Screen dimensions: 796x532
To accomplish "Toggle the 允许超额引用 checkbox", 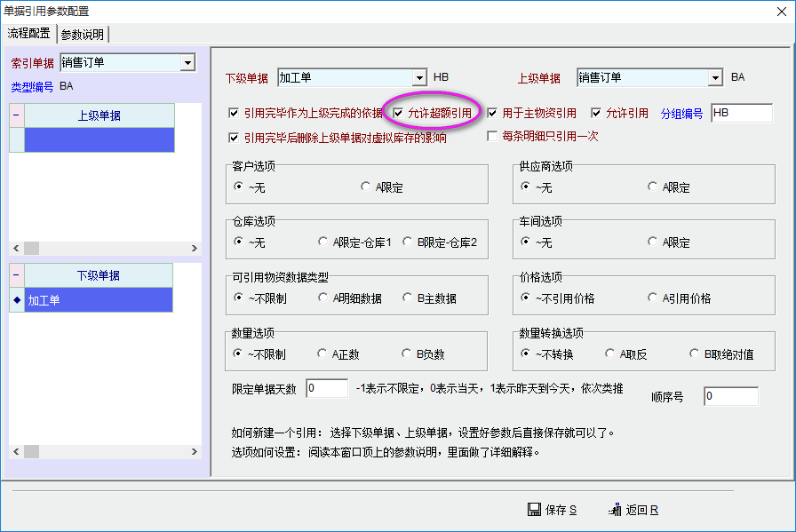I will [399, 114].
